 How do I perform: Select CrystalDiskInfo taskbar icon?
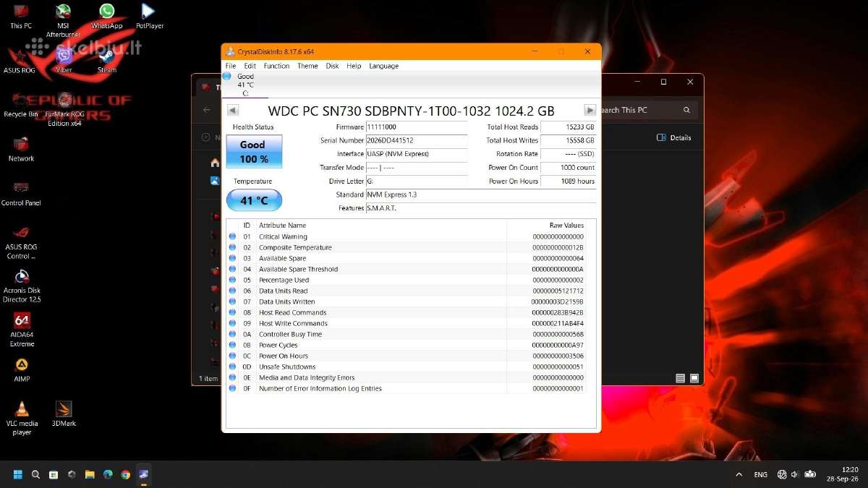[144, 475]
